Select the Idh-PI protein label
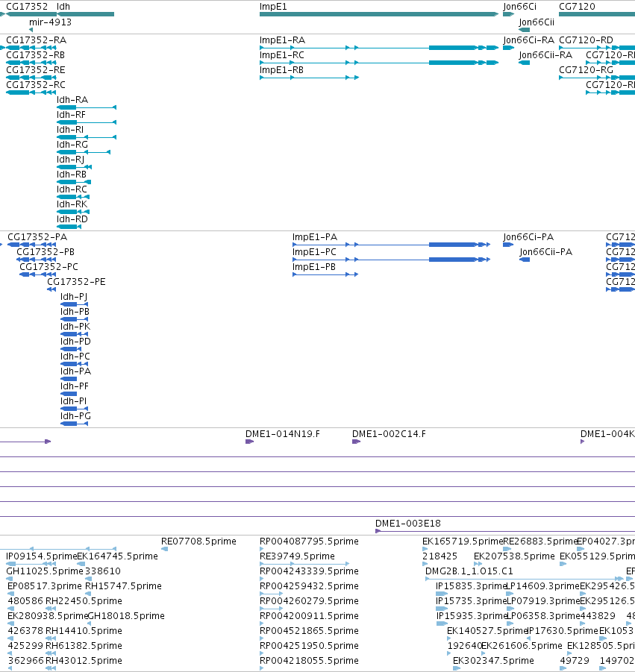 coord(73,401)
